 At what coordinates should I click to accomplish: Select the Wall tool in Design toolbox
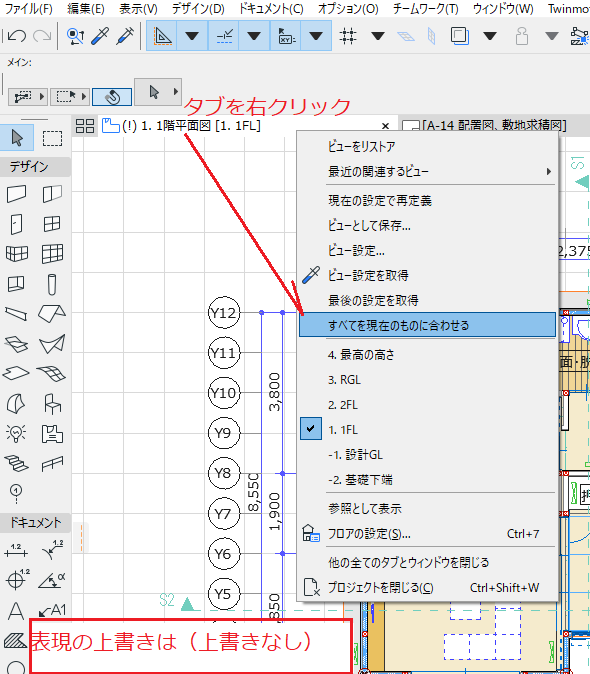[x=17, y=194]
